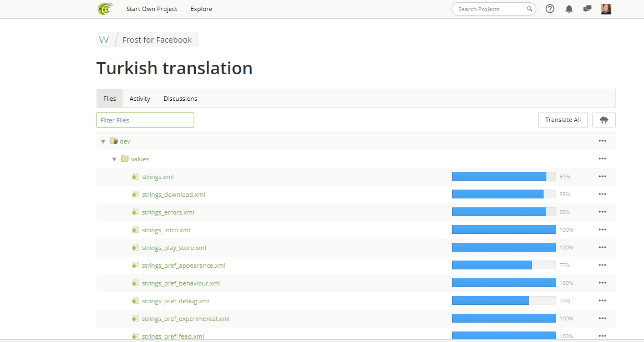Click the strings_pref_appearance.xml file icon
Viewport: 644px width, 342px height.
pos(135,265)
